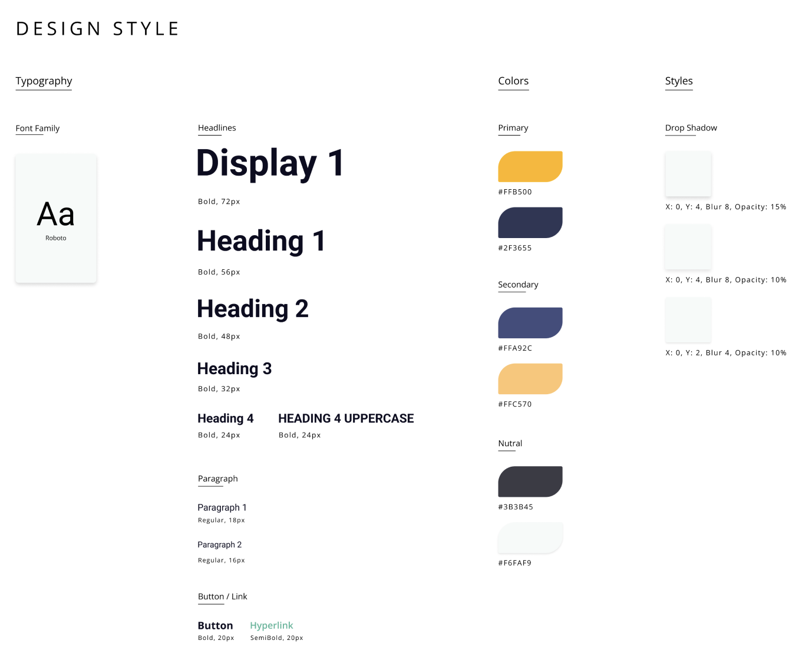Pick the blue secondary swatch labeled #FFA92C

coord(530,323)
